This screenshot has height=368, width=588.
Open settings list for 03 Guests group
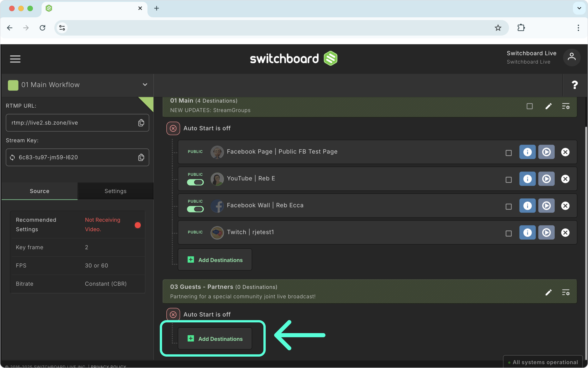click(566, 293)
